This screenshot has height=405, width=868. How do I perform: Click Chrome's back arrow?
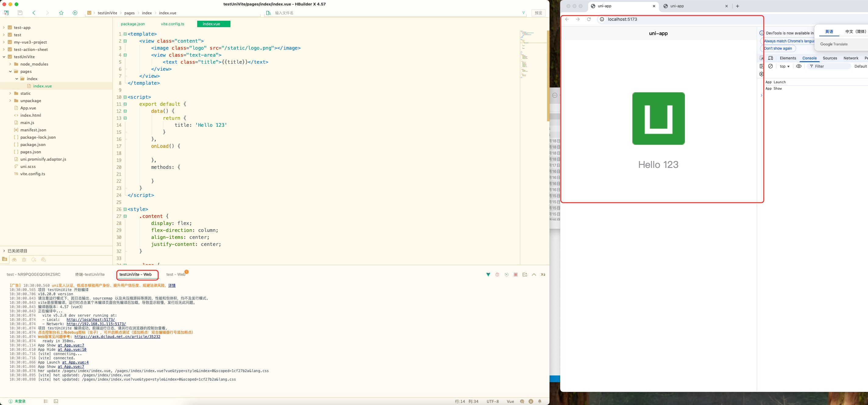pos(567,19)
